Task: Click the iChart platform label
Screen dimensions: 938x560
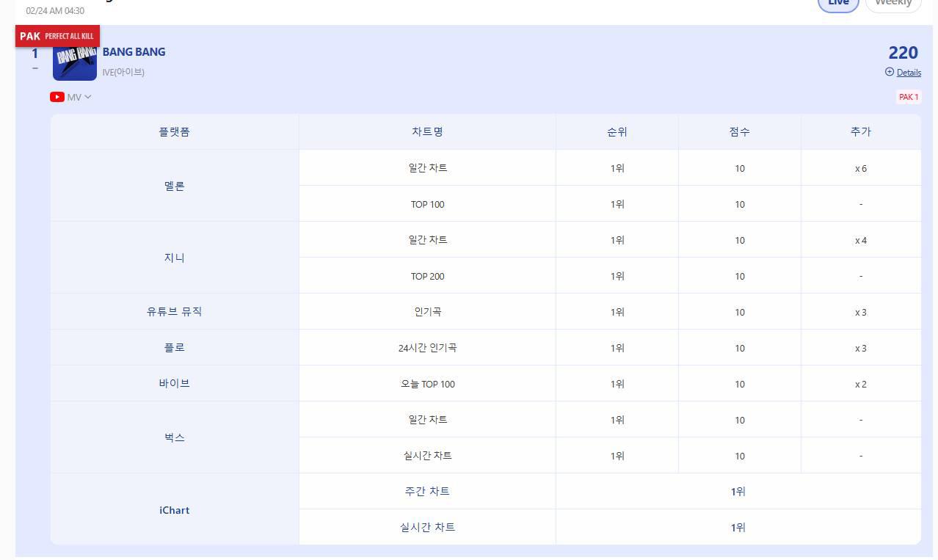Action: click(175, 510)
